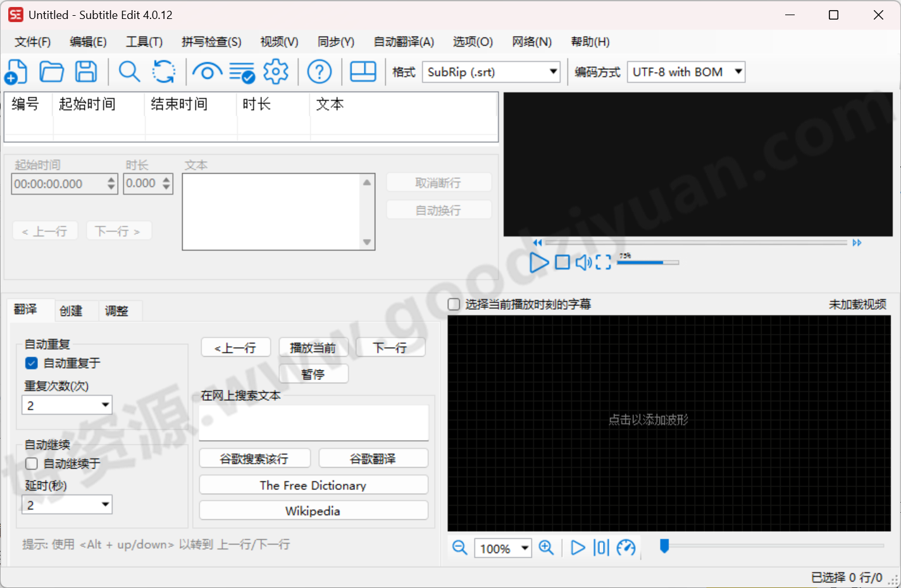
Task: Click the 谷歌翻译 button
Action: click(374, 458)
